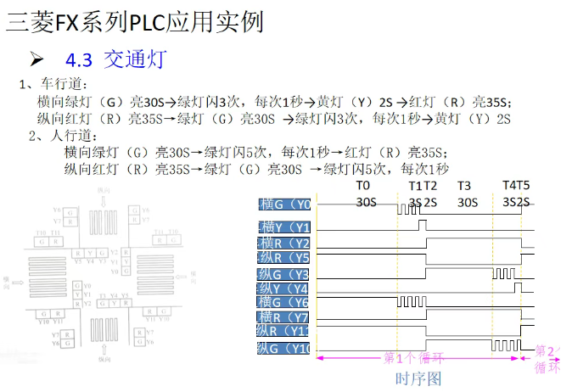Image resolution: width=572 pixels, height=392 pixels.
Task: Select the 横R（Y2 signal label
Action: coord(283,243)
